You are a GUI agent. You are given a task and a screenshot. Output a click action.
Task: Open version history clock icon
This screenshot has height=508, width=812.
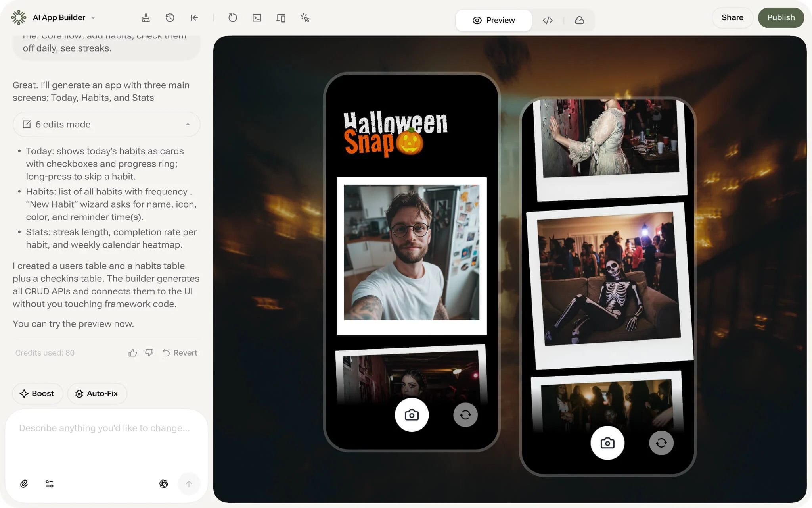[170, 18]
